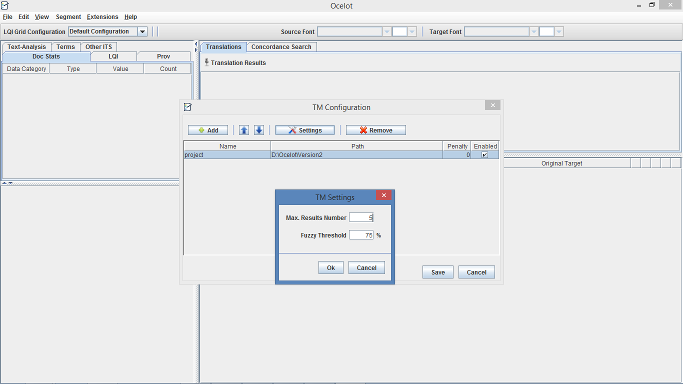The image size is (683, 384).
Task: Click the Penalty value 0 cell
Action: pos(456,155)
